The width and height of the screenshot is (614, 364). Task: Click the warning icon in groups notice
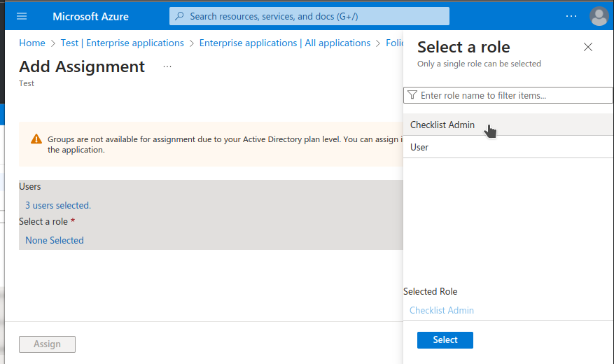click(x=36, y=139)
